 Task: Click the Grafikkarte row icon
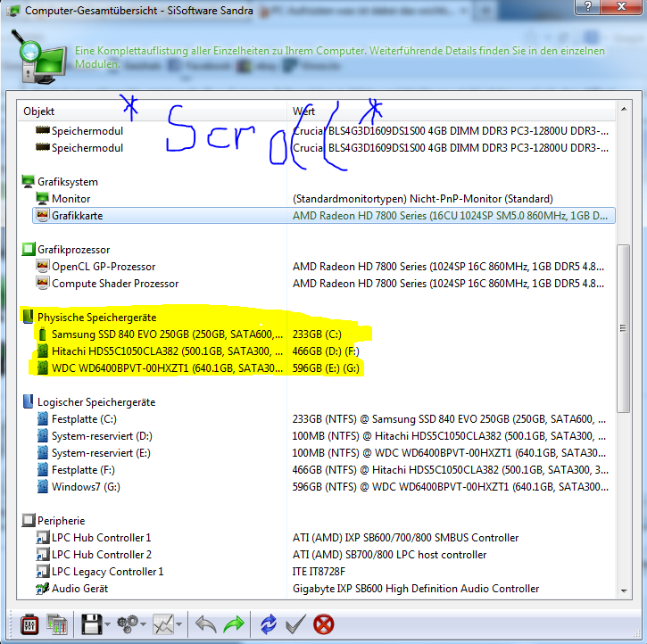click(42, 215)
